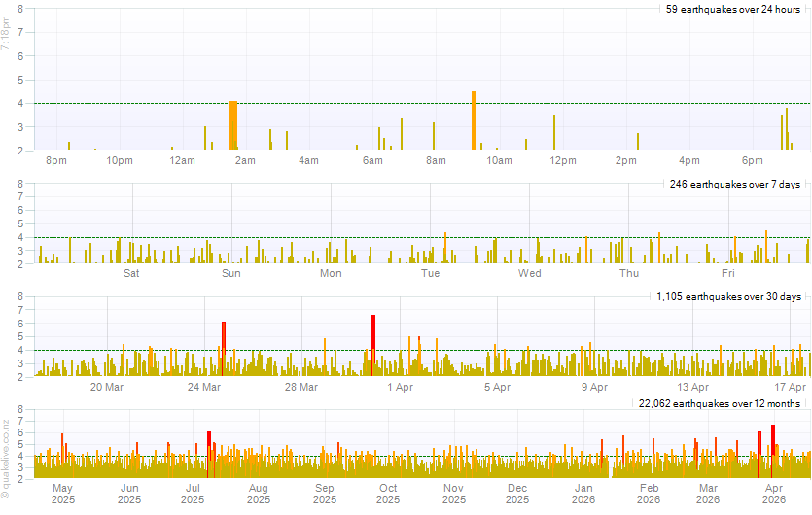Click the '20 Mar' date axis label
812x515 pixels.
(x=107, y=387)
